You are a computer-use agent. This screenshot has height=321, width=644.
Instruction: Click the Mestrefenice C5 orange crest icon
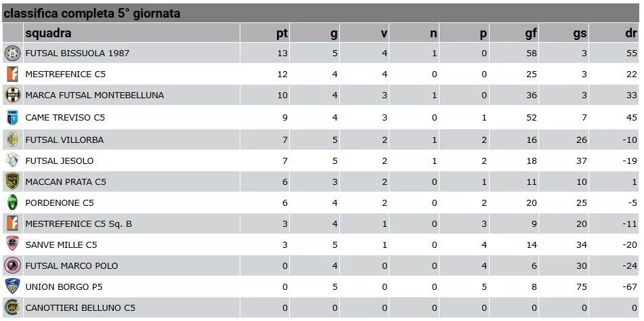click(x=12, y=74)
